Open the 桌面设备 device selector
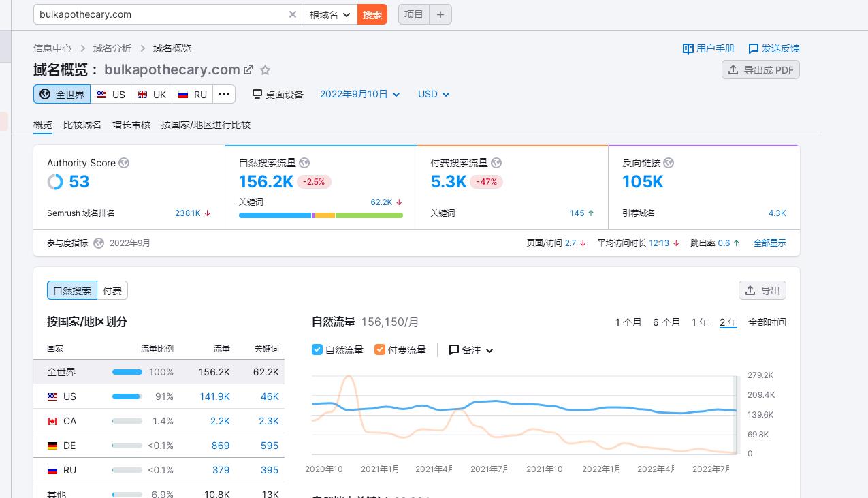 pos(278,94)
